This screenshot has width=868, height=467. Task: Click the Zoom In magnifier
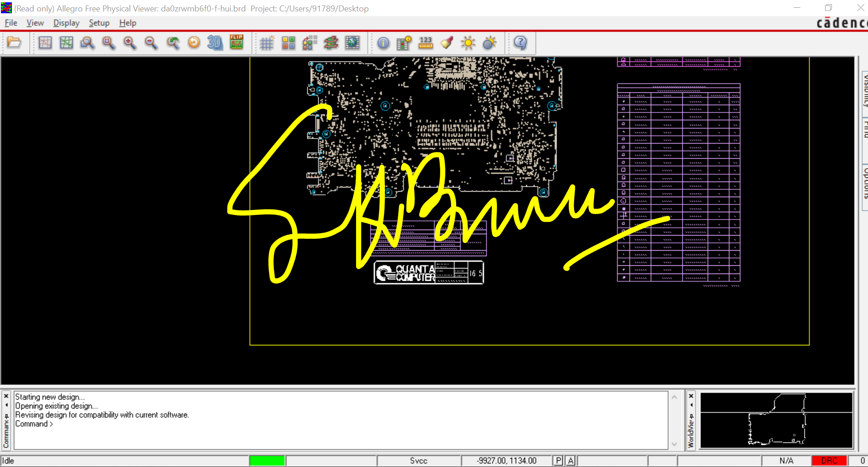pos(130,43)
